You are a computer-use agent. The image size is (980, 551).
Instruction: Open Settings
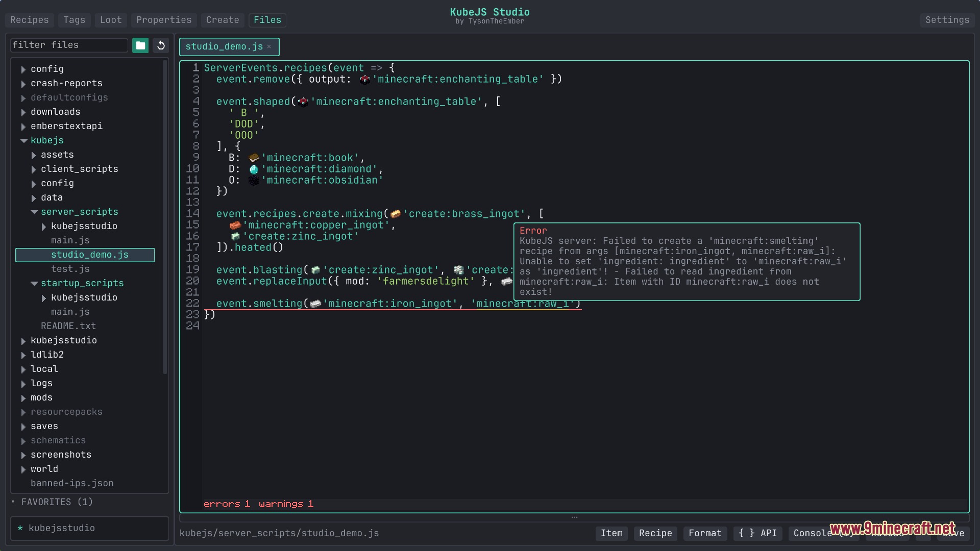947,20
